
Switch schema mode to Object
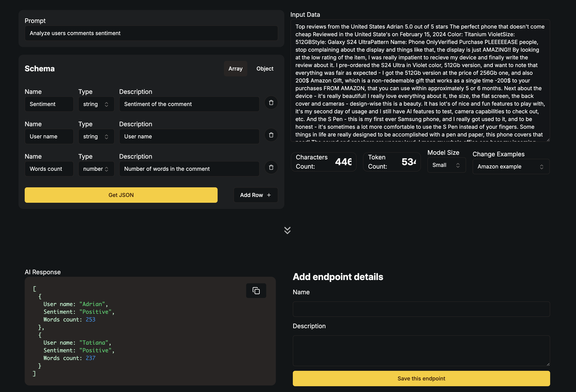(265, 69)
